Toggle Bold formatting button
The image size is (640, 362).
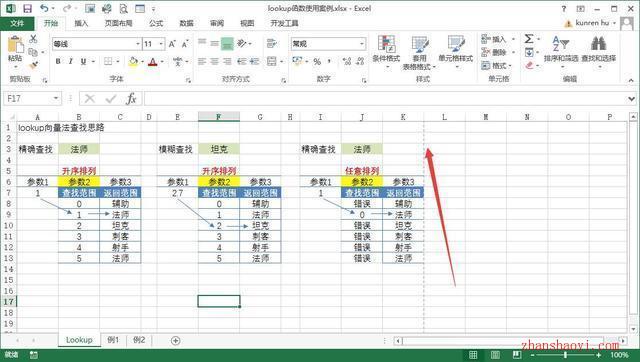point(58,62)
